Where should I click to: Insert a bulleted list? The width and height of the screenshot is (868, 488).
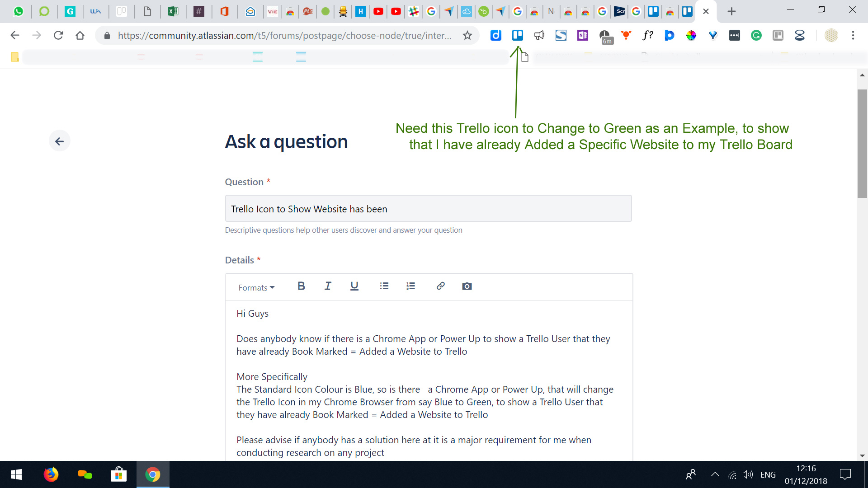[x=384, y=286]
